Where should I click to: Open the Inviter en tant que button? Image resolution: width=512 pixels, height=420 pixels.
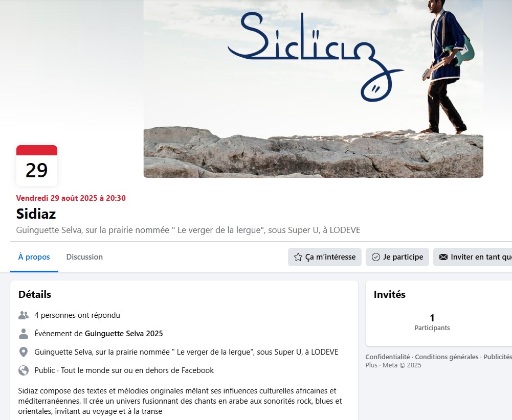click(x=473, y=257)
